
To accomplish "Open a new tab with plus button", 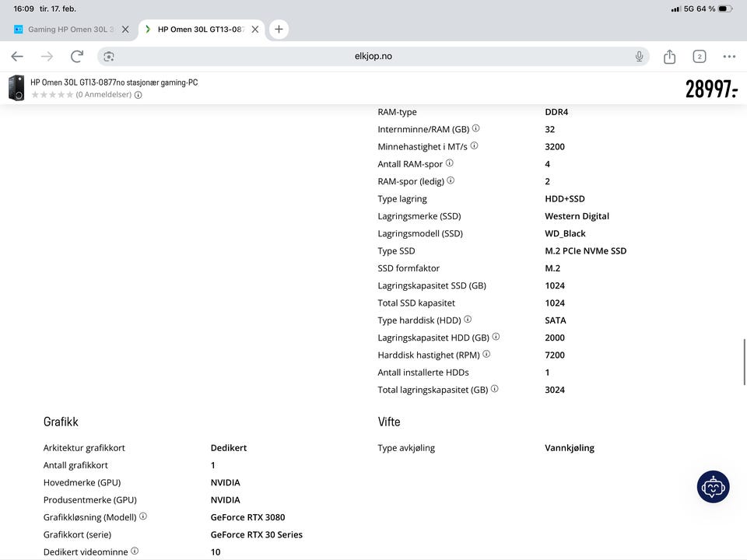I will point(279,29).
